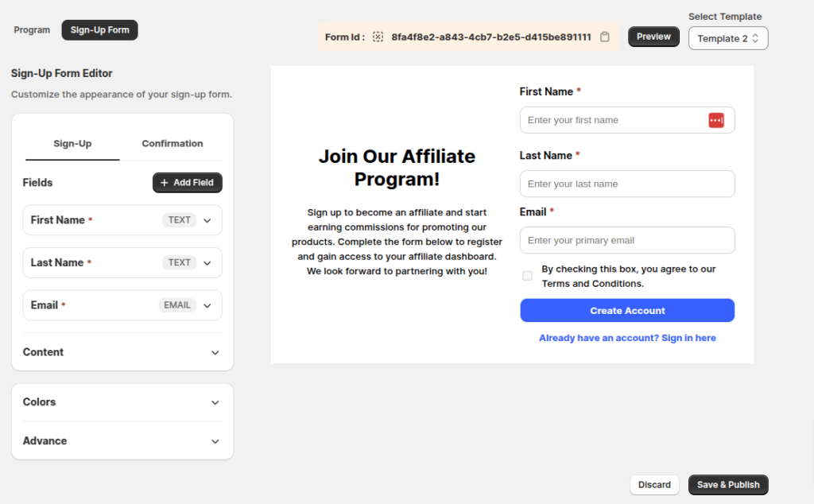Click the Save & Publish button
The image size is (814, 504).
pyautogui.click(x=727, y=484)
